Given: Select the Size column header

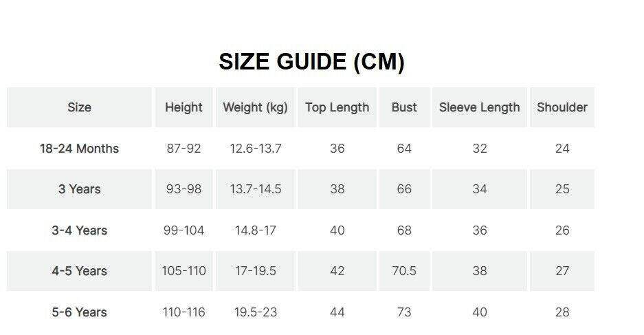Looking at the screenshot, I should coord(79,107).
